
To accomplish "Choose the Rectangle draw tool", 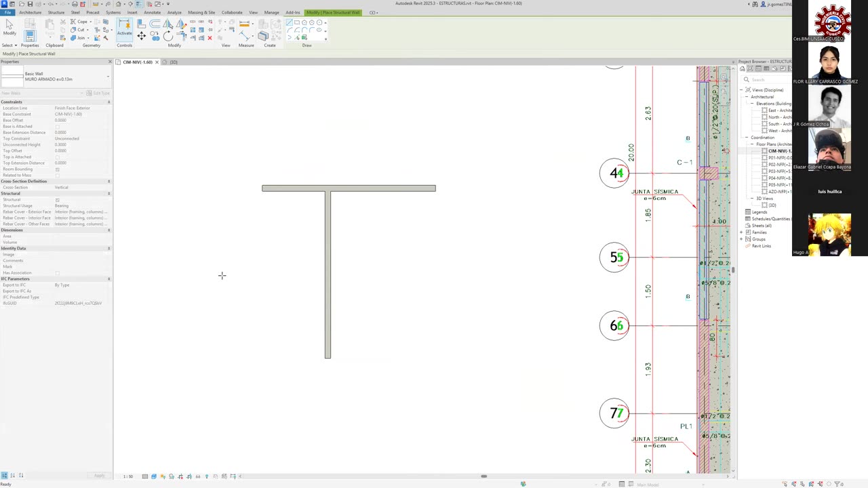I will coord(297,22).
